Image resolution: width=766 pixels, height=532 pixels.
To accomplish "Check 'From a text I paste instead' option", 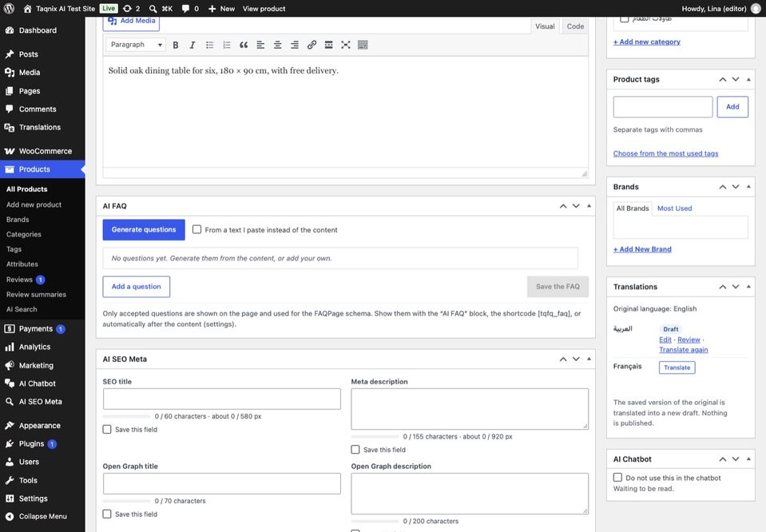I will coord(196,229).
